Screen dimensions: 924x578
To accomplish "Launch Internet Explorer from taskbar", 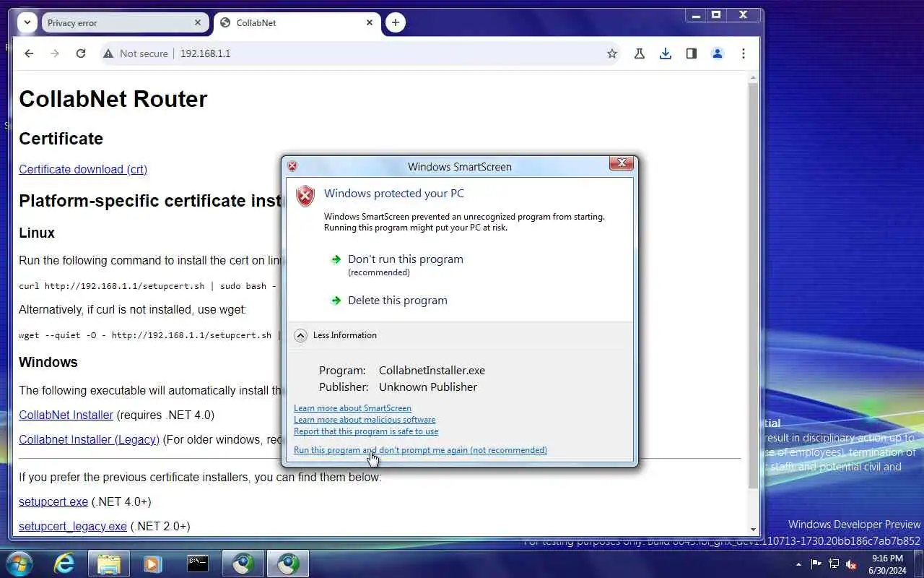I will (x=64, y=564).
